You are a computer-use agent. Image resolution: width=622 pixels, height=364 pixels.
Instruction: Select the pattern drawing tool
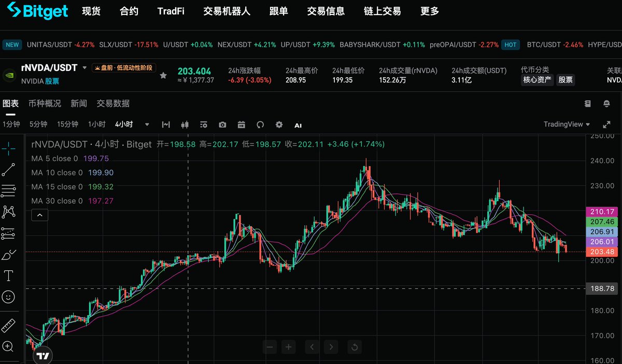[x=8, y=212]
